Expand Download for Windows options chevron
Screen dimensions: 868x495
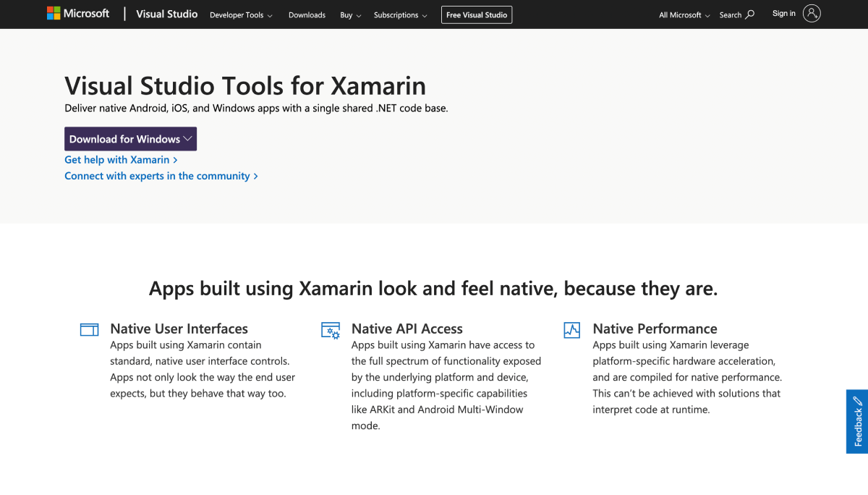pos(188,138)
